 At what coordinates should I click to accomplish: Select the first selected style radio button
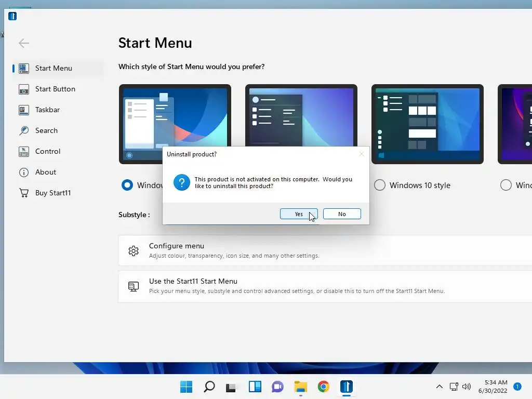click(x=127, y=185)
